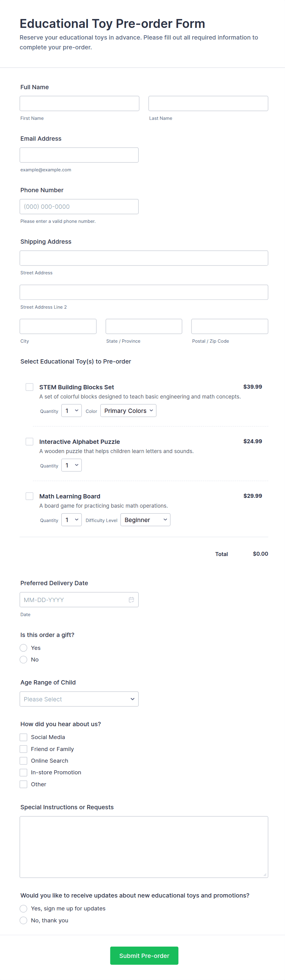
Task: Expand the Difficulty Level dropdown
Action: tap(145, 520)
